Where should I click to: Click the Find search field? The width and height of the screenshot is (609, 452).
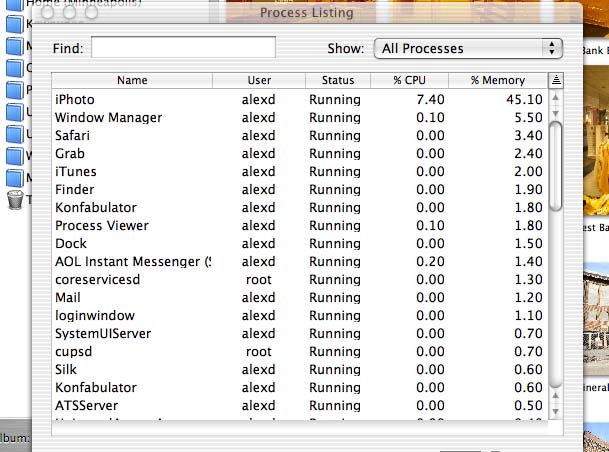[183, 47]
